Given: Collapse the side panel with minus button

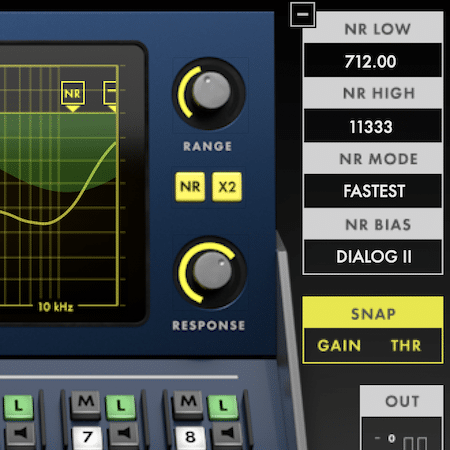Looking at the screenshot, I should (302, 14).
